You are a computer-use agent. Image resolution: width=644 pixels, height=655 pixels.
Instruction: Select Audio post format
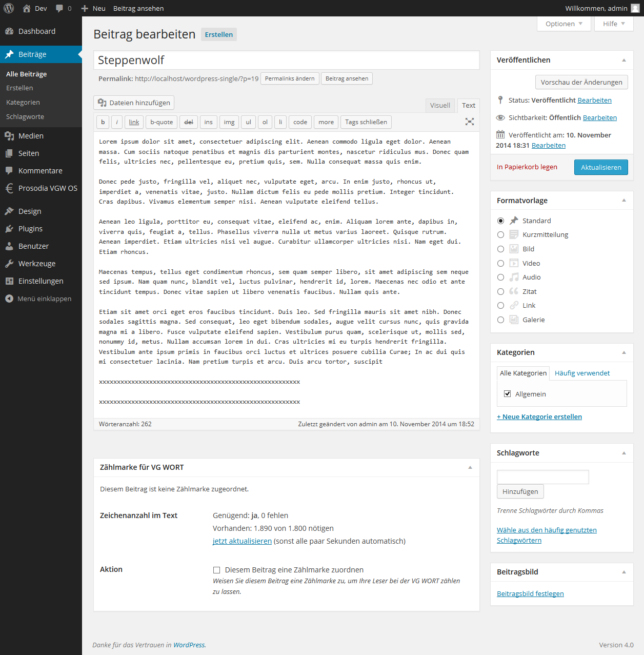501,277
